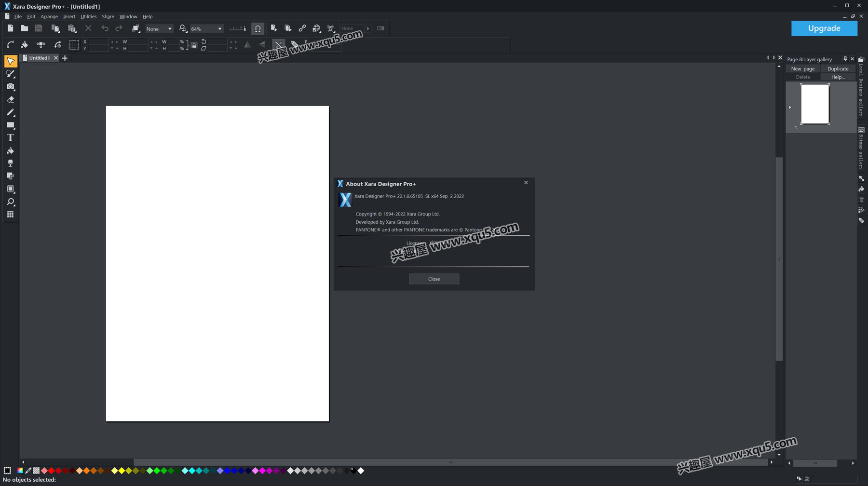Click the vertical canvas scrollbar
The height and width of the screenshot is (486, 868).
779,259
